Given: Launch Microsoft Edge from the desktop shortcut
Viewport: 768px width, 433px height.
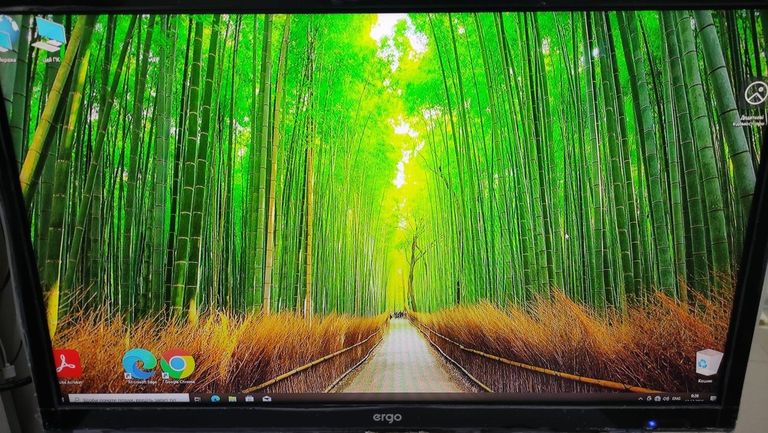Looking at the screenshot, I should click(139, 364).
